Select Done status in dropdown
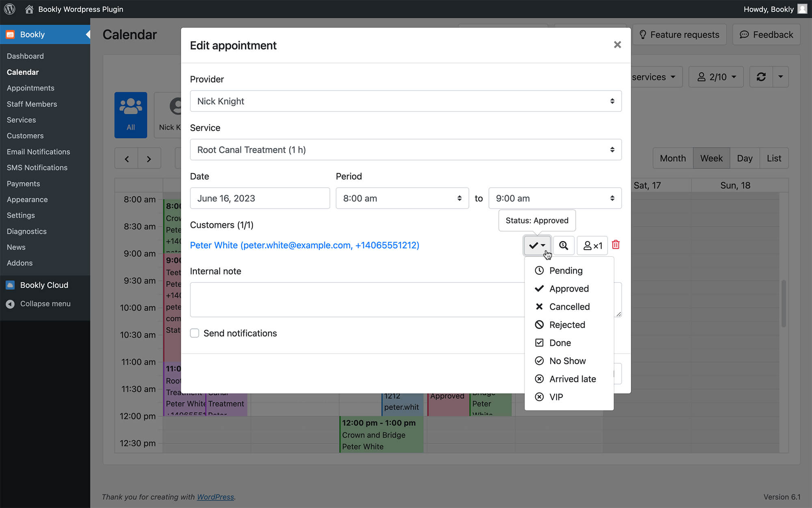Image resolution: width=812 pixels, height=508 pixels. (x=569, y=343)
